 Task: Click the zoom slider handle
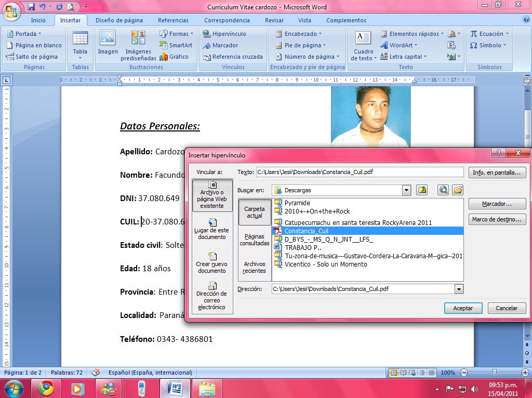(x=494, y=373)
